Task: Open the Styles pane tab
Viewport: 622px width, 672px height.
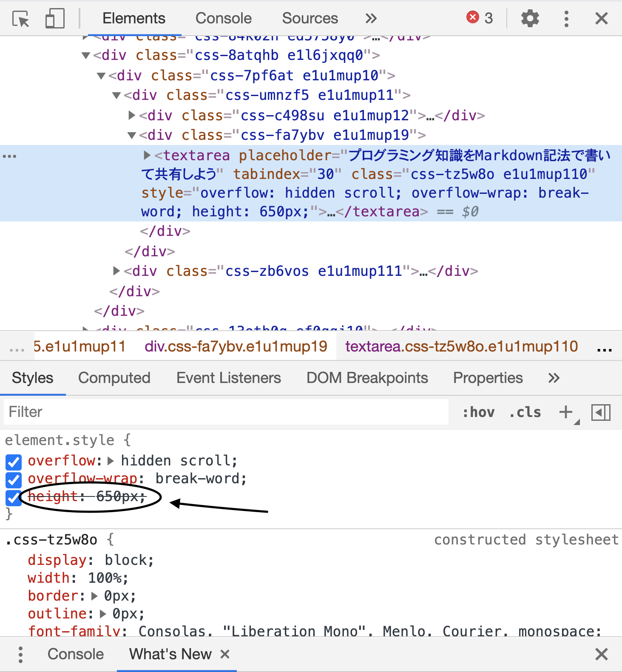Action: [33, 378]
